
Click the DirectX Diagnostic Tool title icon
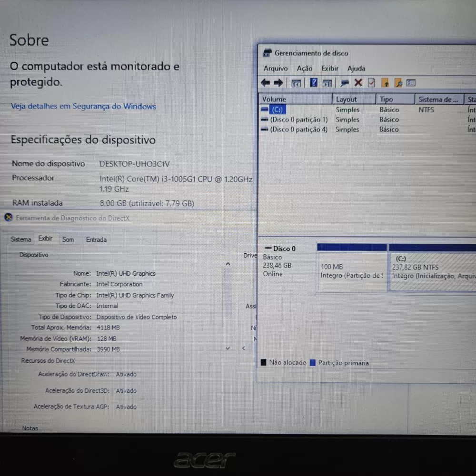[x=9, y=218]
